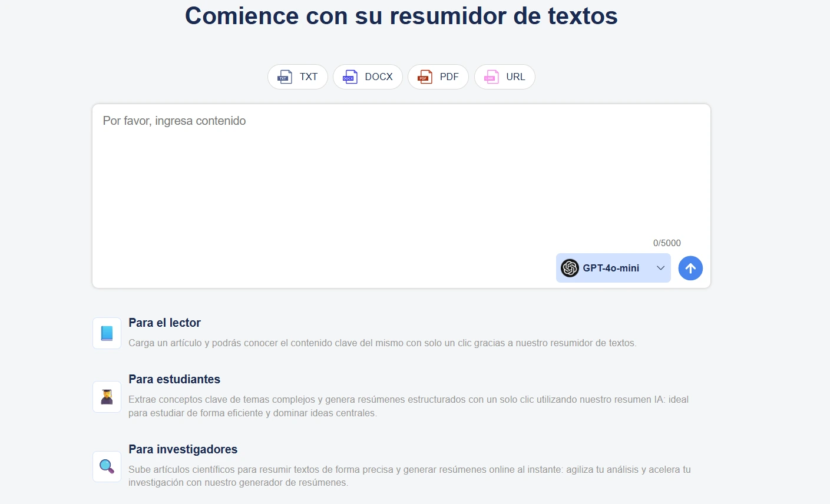Click the PDF file upload button
The image size is (830, 504).
coord(438,77)
